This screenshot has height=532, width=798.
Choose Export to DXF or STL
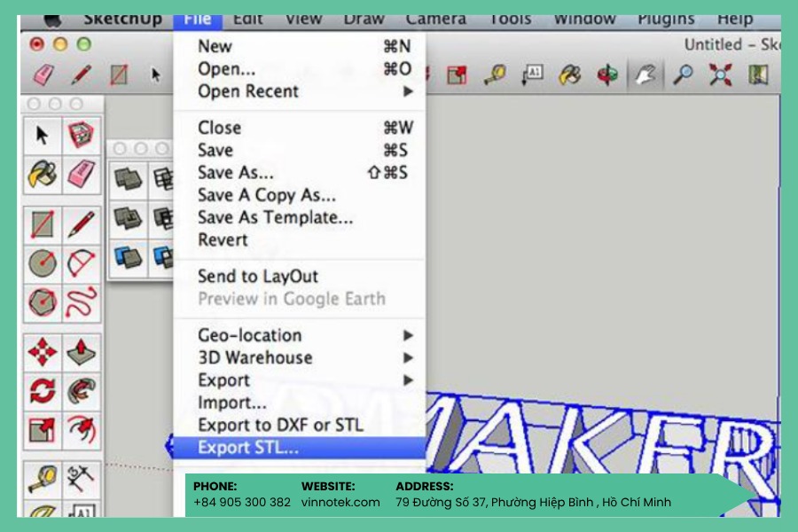tap(300, 425)
